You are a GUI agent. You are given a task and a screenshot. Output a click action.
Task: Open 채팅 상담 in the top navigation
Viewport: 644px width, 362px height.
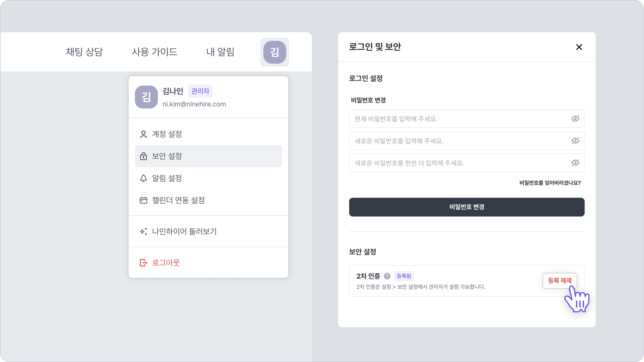point(84,52)
